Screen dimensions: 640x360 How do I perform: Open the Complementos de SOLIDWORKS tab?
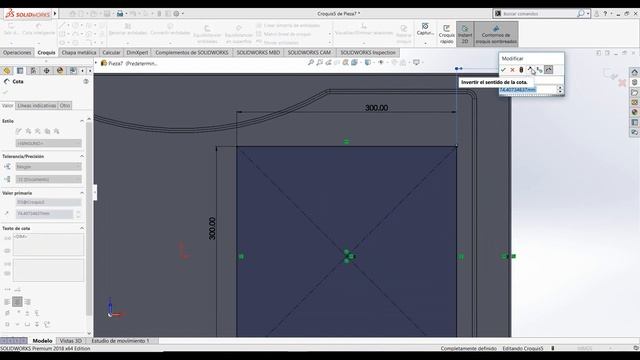coord(192,53)
